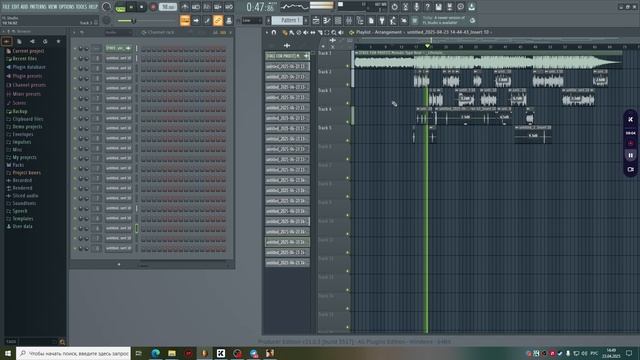
Task: Toggle pattern/song mode switch
Action: [120, 7]
